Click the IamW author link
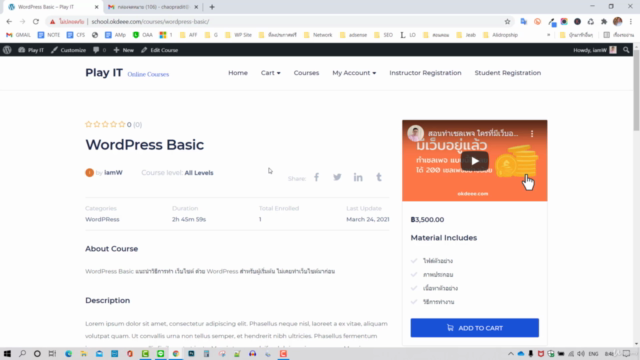 click(x=113, y=173)
